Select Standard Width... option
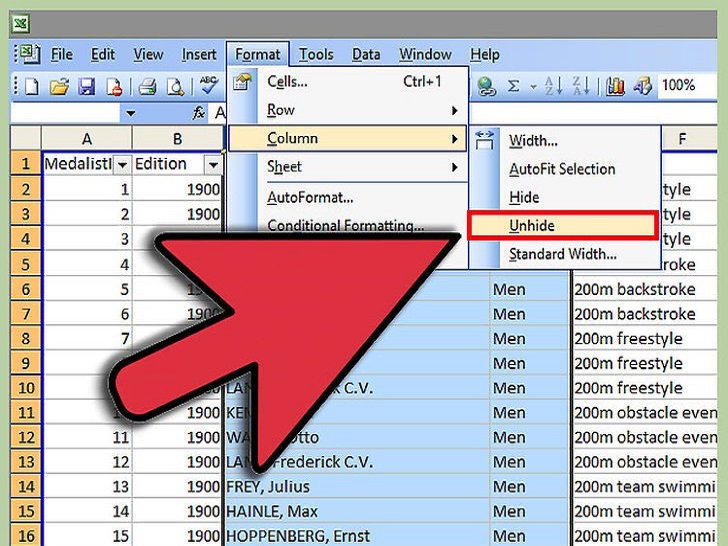Screen dimensions: 728x546 (565, 254)
